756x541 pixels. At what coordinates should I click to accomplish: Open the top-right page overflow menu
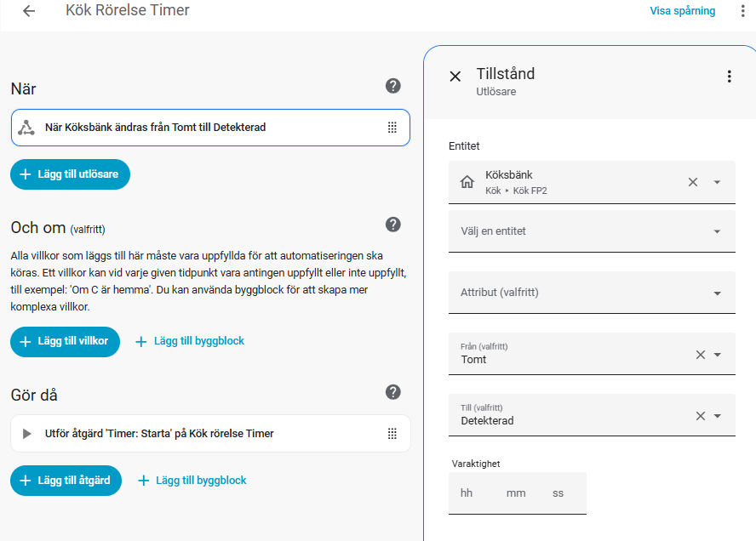coord(742,11)
